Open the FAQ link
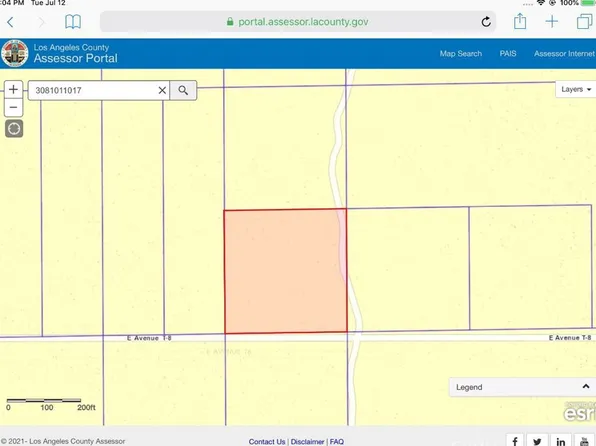 (x=337, y=441)
